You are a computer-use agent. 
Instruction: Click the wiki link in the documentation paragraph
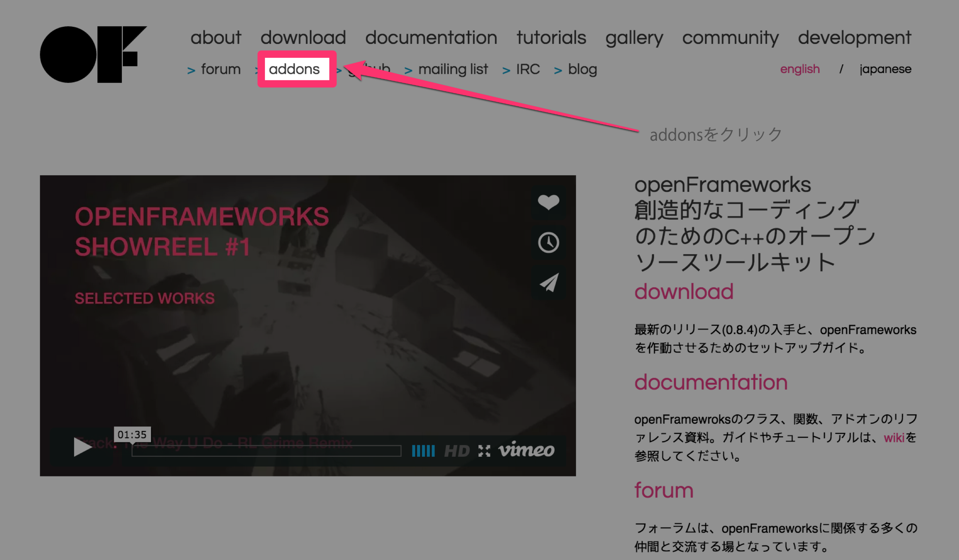894,438
